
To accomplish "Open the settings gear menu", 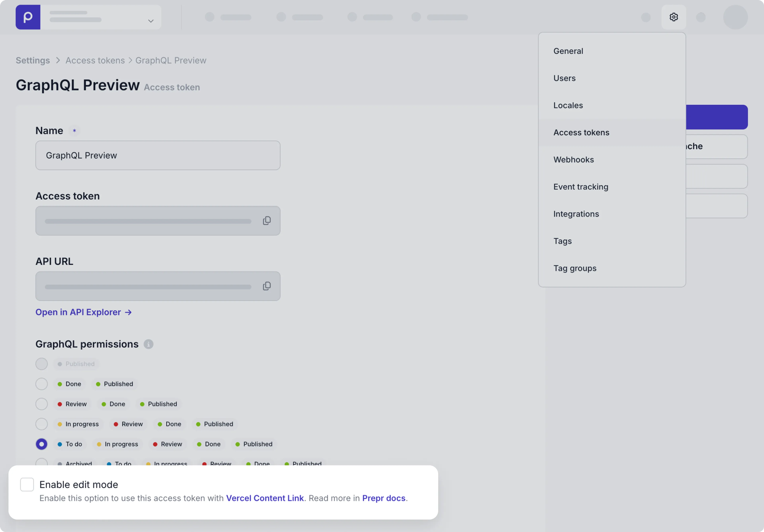I will [x=673, y=17].
